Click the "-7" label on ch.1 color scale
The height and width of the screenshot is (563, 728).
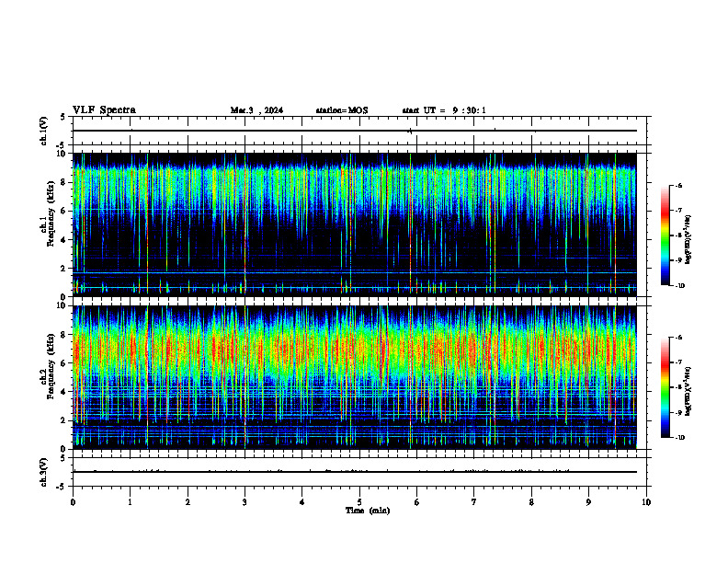point(677,211)
